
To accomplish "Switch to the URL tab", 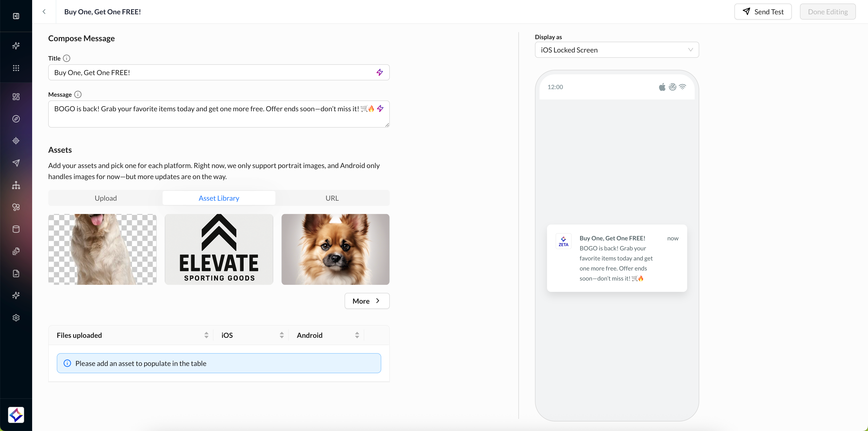I will point(332,198).
